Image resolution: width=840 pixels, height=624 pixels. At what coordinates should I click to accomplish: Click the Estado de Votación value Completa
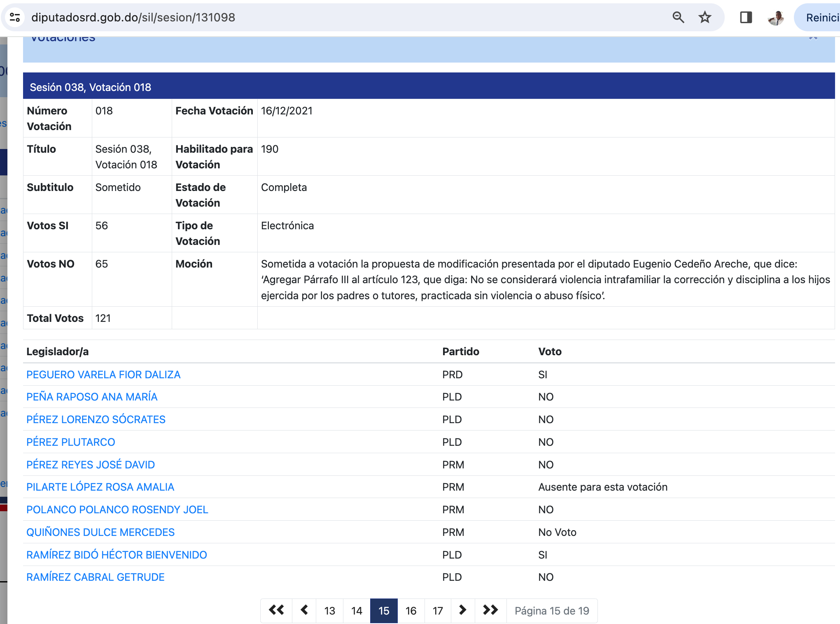pyautogui.click(x=284, y=187)
